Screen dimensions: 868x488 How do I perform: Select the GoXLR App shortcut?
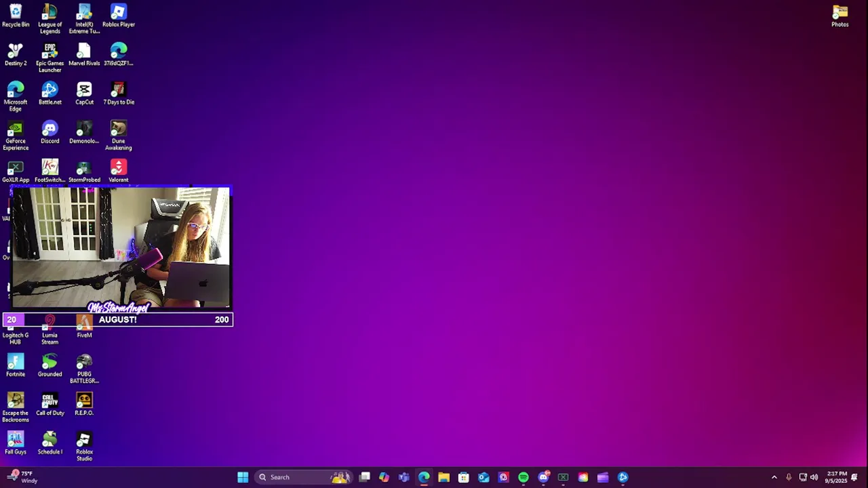tap(16, 171)
